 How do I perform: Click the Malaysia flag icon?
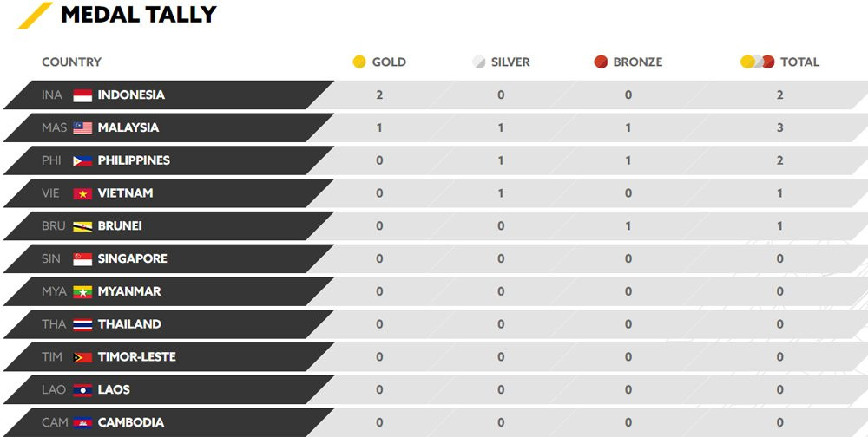[x=82, y=128]
